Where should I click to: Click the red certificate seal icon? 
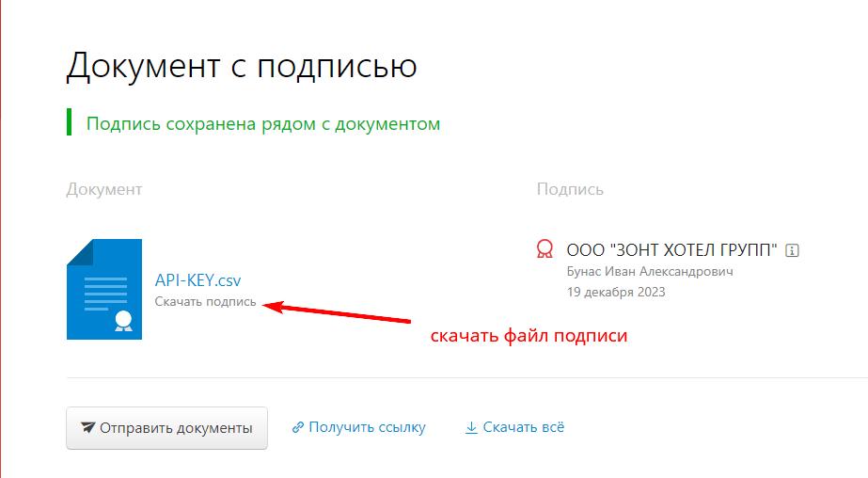544,248
